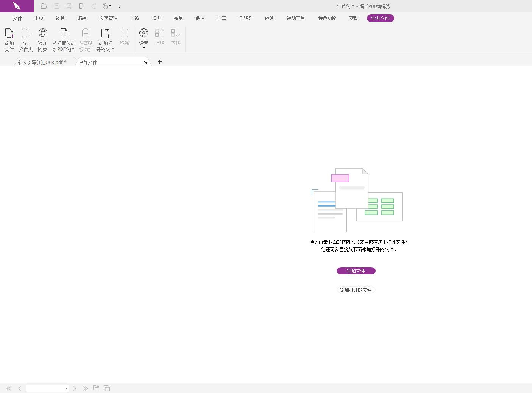Open the 共享 ribbon tab
532x393 pixels.
click(221, 18)
